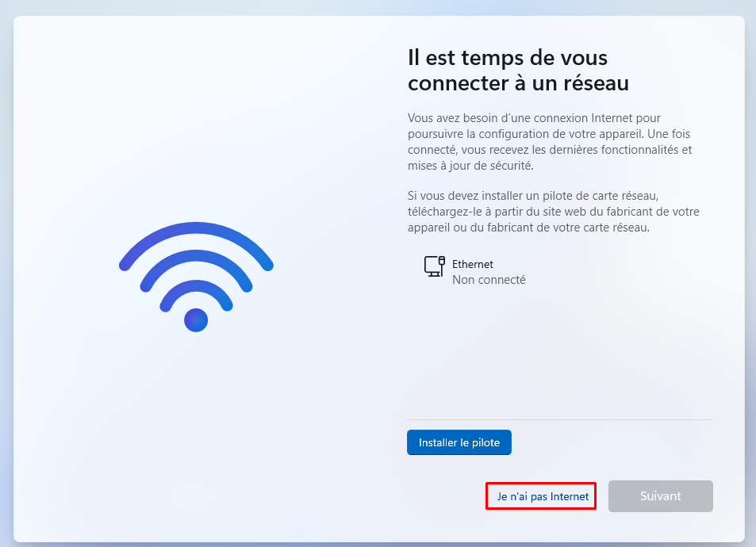This screenshot has height=547, width=756.
Task: Click the empty network list area below Ethernet
Action: 560,352
